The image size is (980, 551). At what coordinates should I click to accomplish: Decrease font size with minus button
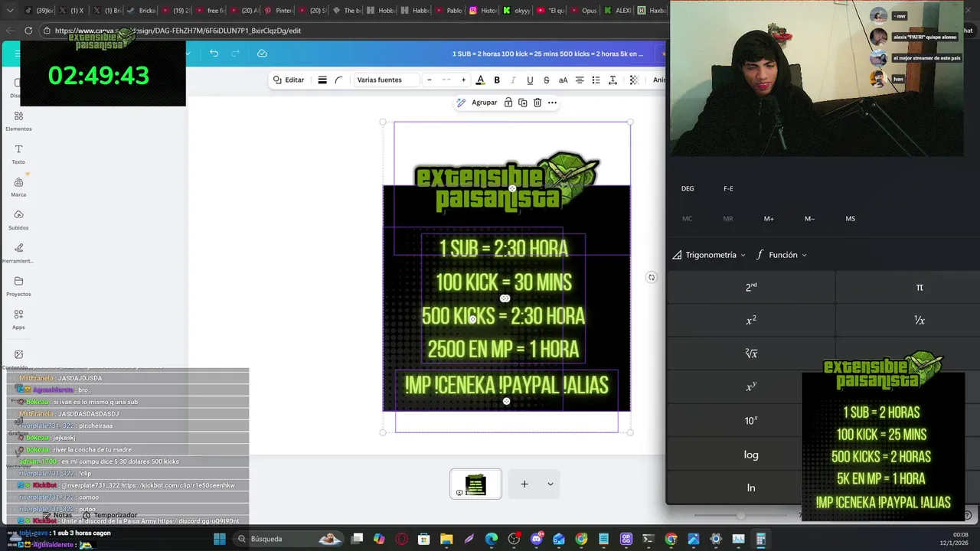(430, 80)
